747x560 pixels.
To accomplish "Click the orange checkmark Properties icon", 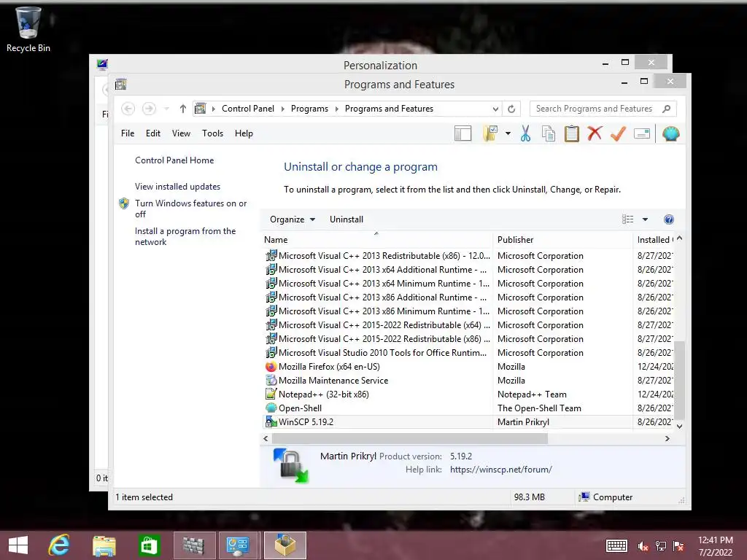I will tap(618, 134).
